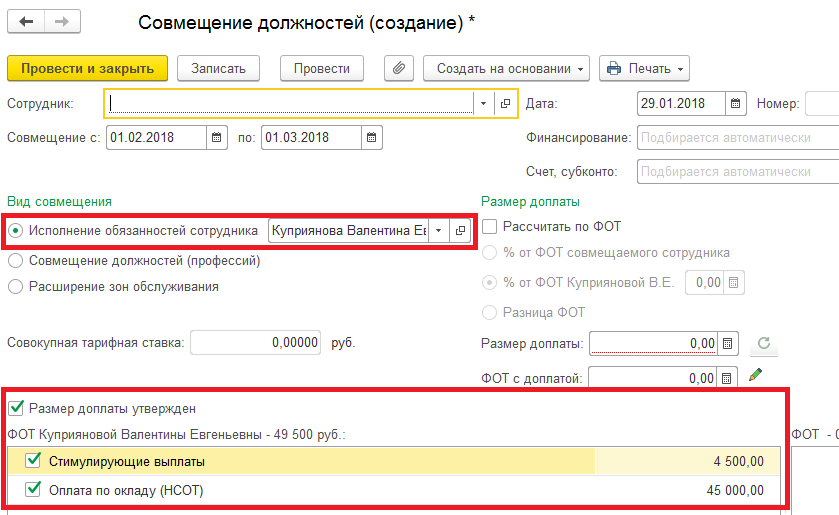Click the printer icon on Печать button
Screen dimensions: 839x515
[614, 69]
